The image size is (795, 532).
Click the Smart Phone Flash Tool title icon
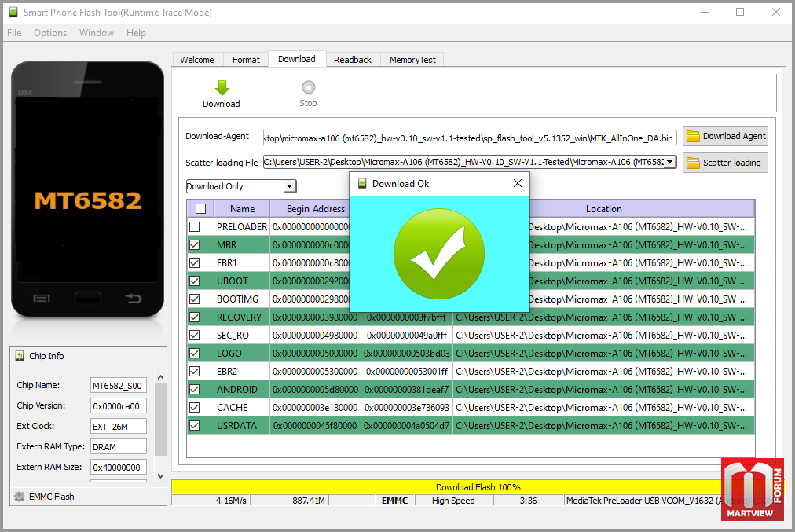13,12
